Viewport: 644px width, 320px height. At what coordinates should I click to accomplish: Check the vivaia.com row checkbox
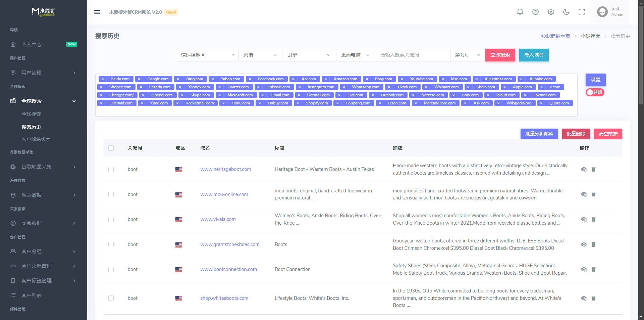point(111,220)
